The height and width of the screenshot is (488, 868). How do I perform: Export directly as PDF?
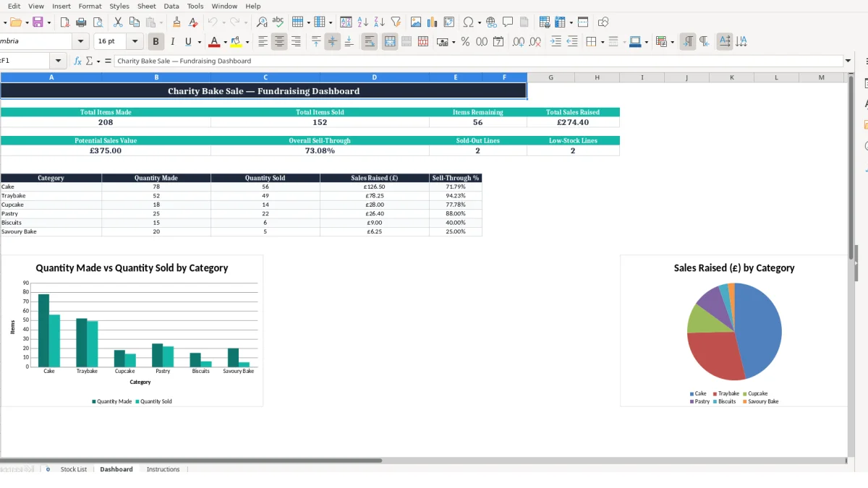65,22
